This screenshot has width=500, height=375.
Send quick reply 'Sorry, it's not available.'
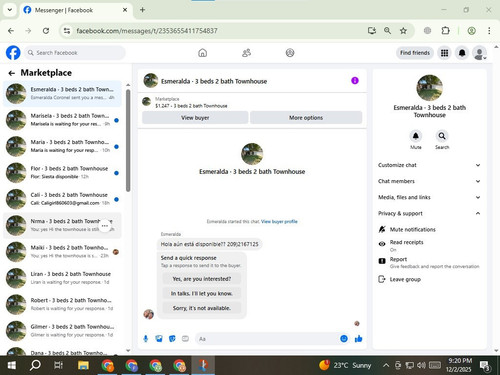tap(202, 308)
